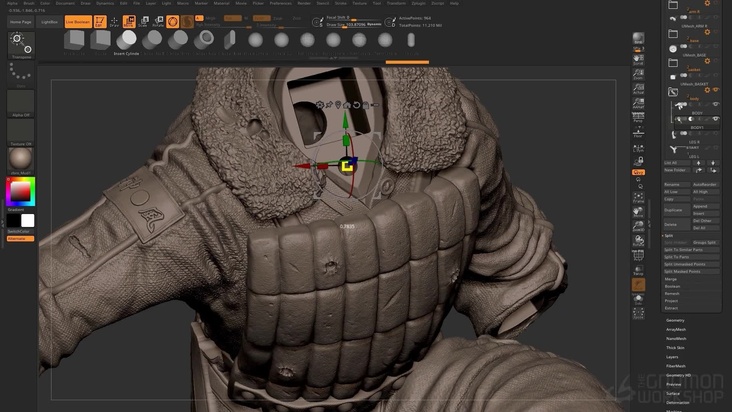Screen dimensions: 732x412
Task: Expand the FiberMesh section
Action: pyautogui.click(x=676, y=366)
